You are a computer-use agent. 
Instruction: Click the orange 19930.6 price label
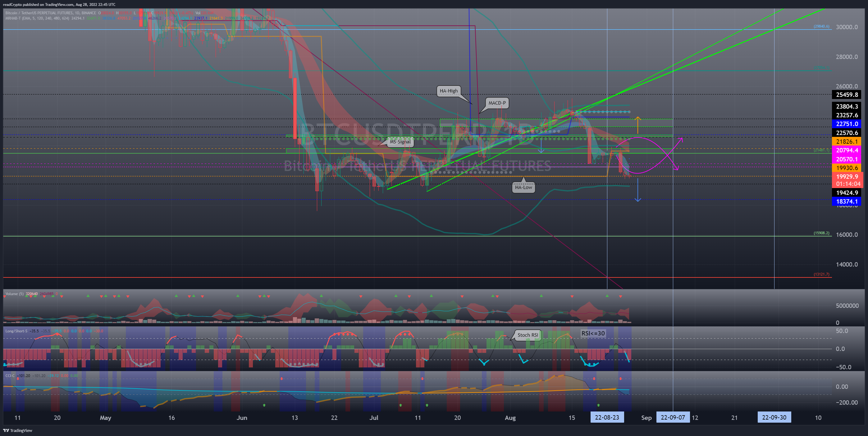(847, 168)
